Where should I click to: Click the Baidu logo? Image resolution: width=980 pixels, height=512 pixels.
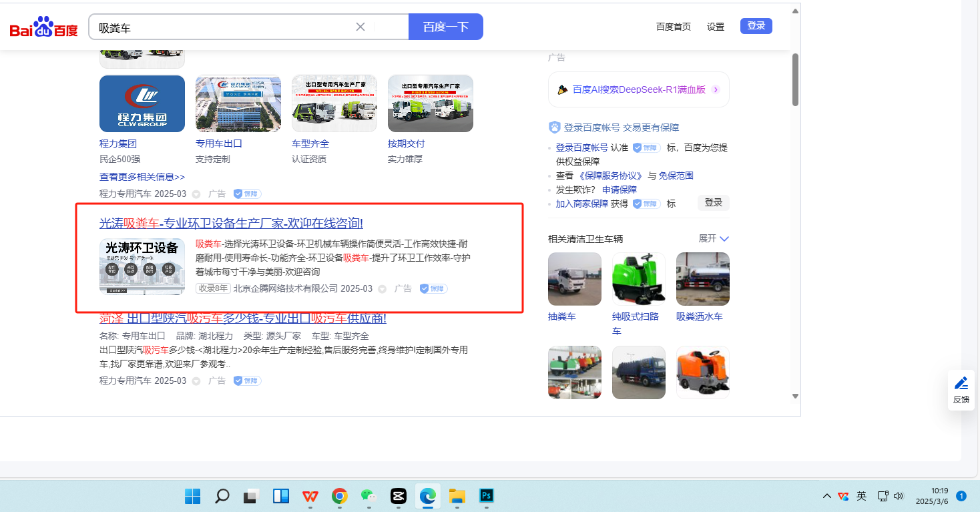44,27
